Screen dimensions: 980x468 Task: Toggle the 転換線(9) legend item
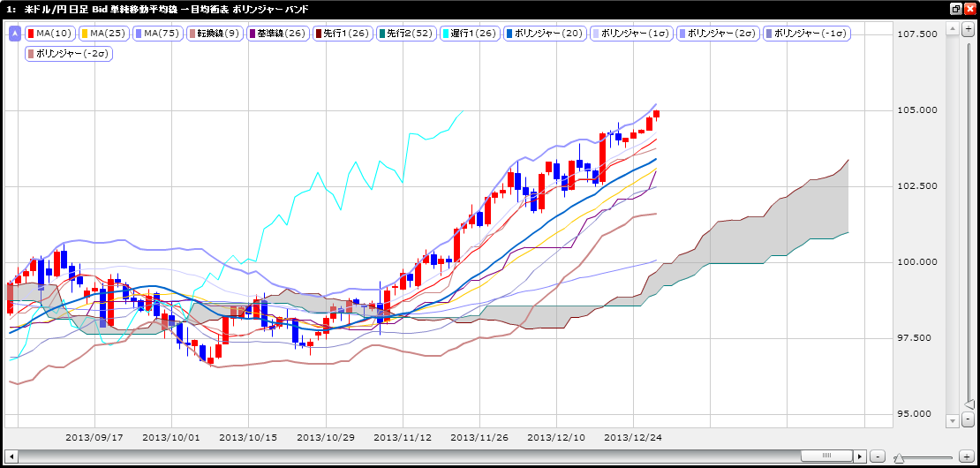coord(215,34)
